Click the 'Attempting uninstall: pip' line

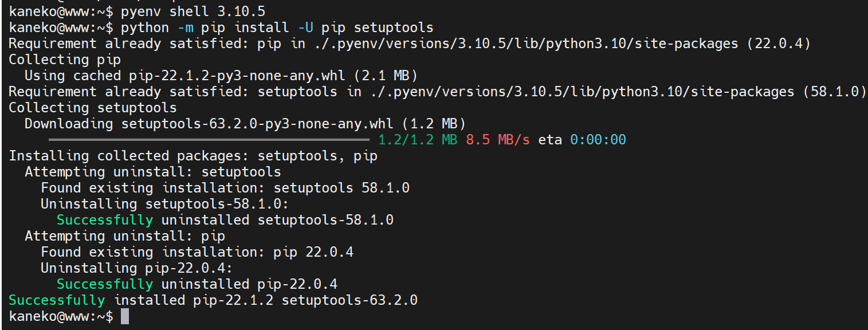click(125, 236)
